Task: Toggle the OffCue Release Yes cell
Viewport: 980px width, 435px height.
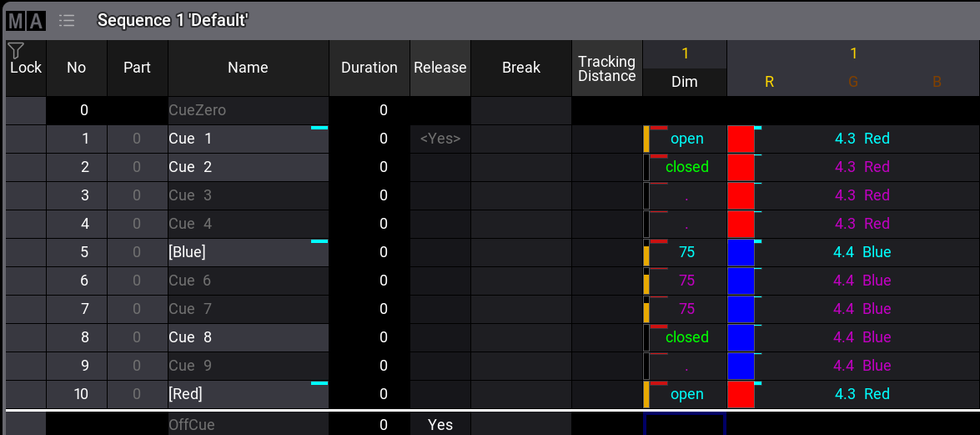Action: (x=440, y=424)
